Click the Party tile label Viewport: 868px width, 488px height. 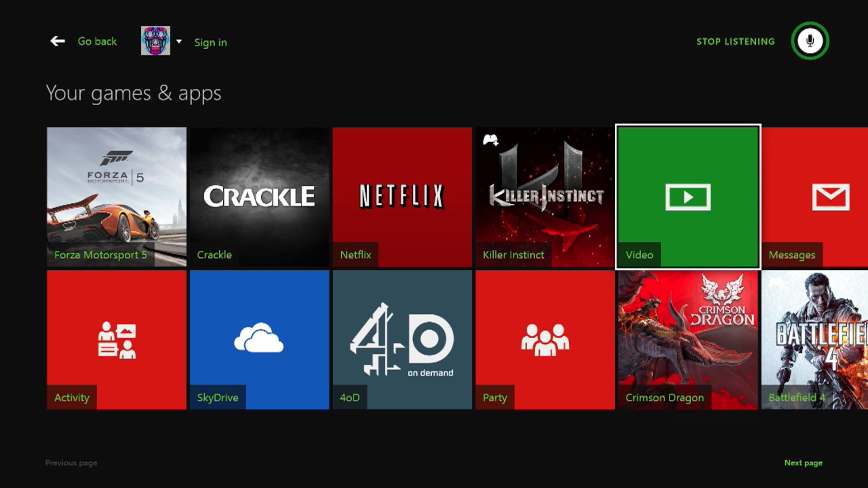point(495,398)
